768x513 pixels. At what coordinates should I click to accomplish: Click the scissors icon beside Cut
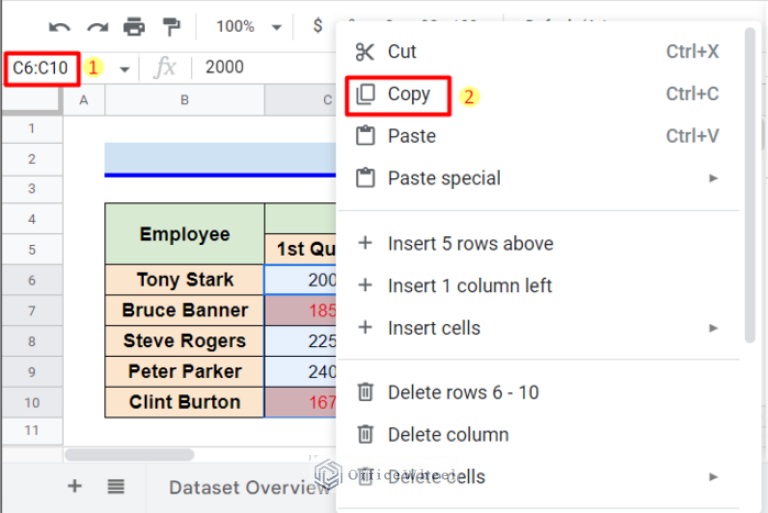[x=366, y=52]
